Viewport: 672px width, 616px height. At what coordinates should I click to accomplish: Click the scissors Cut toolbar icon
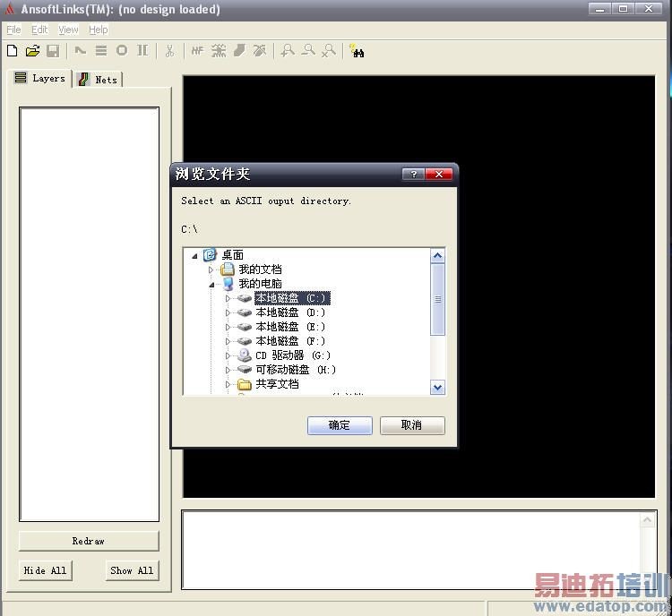click(x=169, y=51)
